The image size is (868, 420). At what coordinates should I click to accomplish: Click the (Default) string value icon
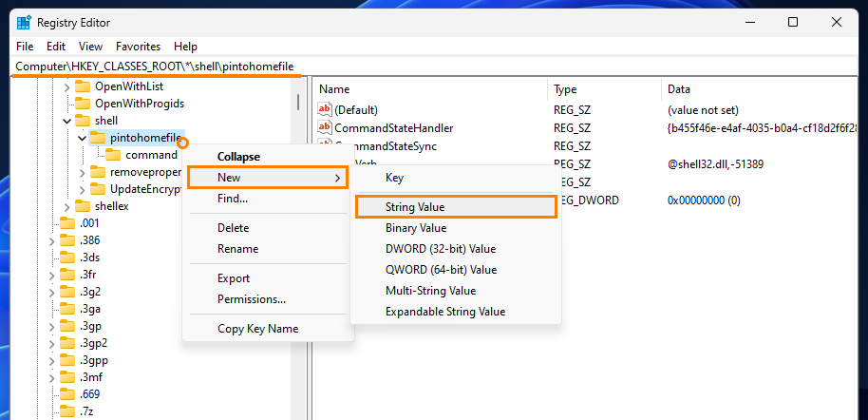point(325,109)
